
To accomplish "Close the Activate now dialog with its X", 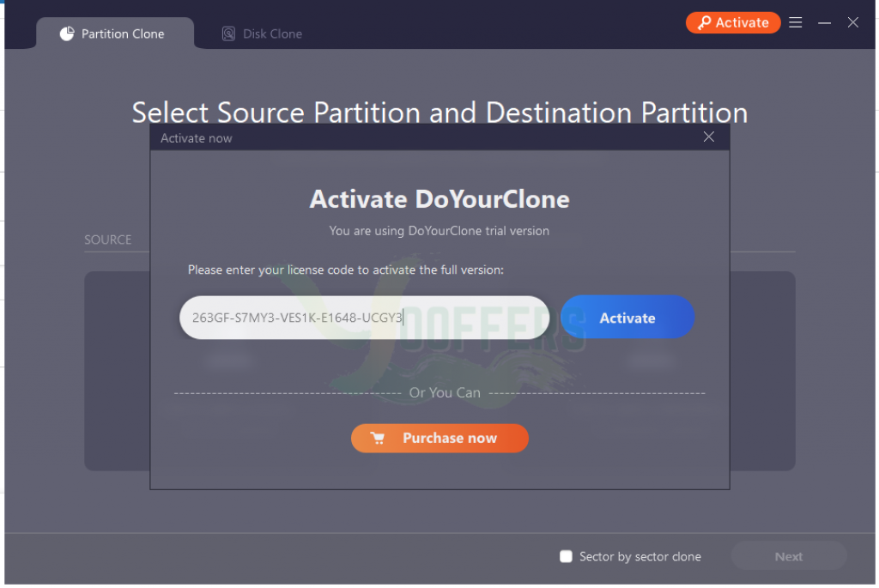I will click(x=708, y=136).
